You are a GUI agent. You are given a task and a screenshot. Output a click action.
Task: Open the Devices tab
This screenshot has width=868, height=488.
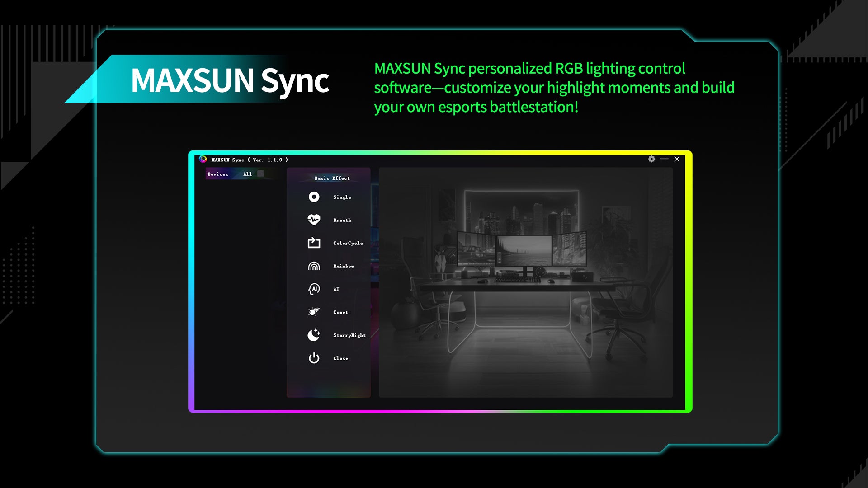pos(218,174)
